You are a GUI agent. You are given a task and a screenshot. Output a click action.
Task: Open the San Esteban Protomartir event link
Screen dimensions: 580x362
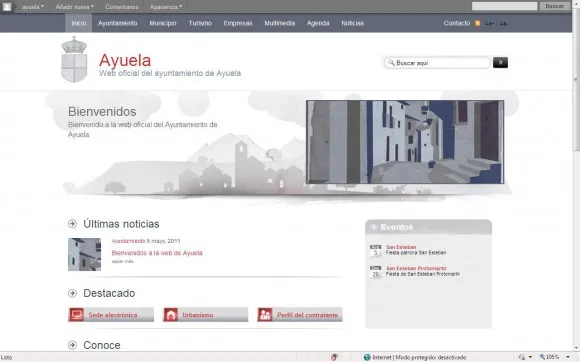pos(416,268)
